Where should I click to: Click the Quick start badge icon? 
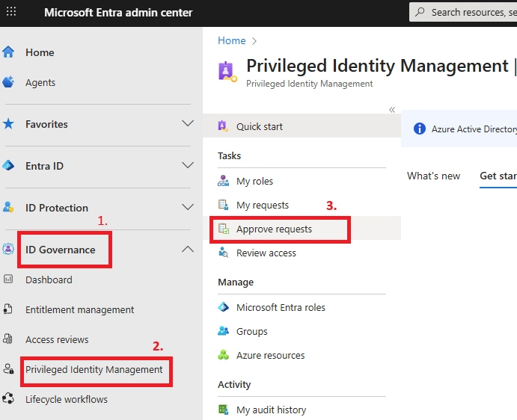click(223, 126)
